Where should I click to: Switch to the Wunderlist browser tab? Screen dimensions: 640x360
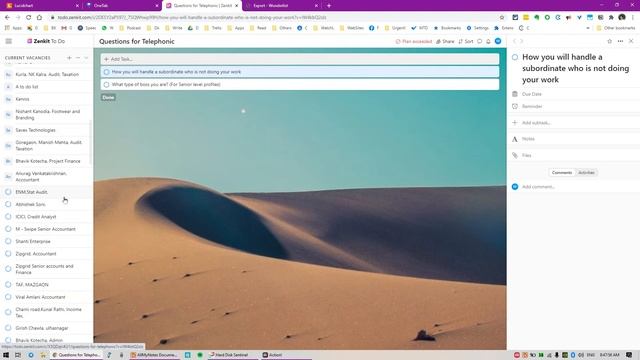pos(281,6)
